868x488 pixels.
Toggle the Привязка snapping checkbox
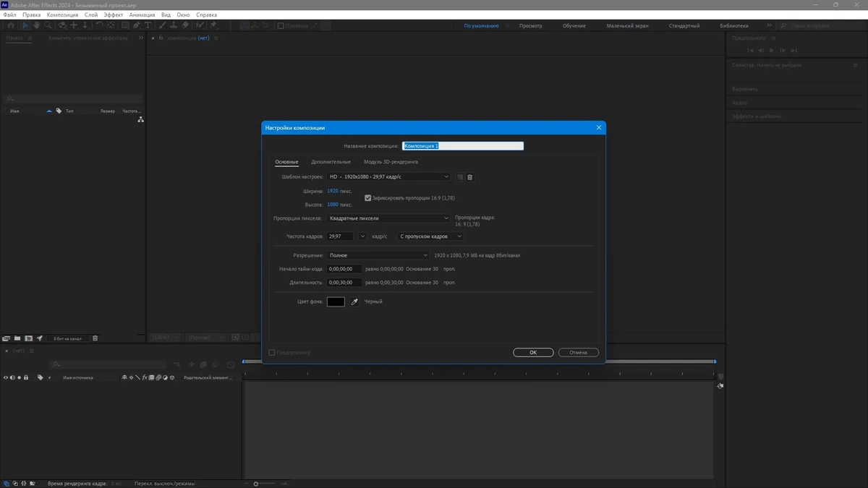[x=281, y=25]
